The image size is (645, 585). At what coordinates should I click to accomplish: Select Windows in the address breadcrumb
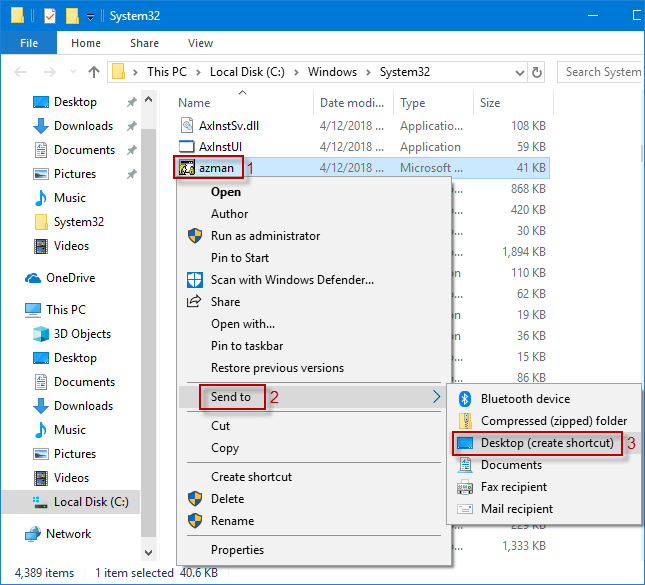(332, 72)
